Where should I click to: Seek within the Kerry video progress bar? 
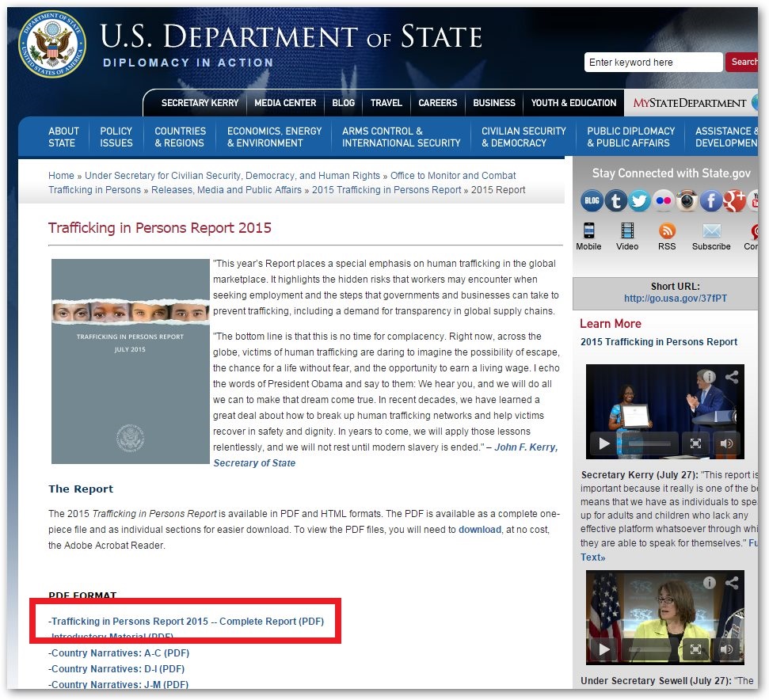(x=649, y=443)
